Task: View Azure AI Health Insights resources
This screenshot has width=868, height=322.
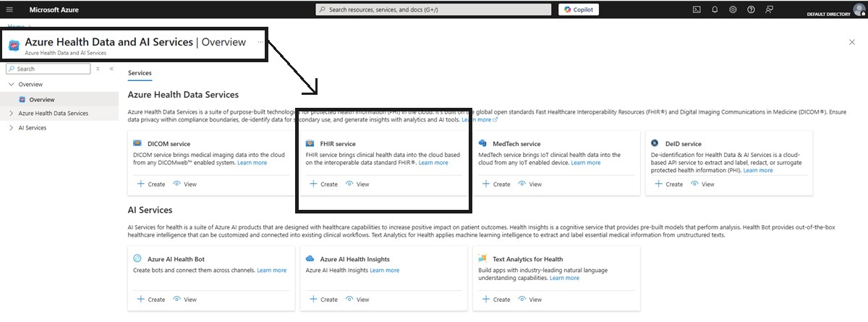Action: [x=357, y=300]
